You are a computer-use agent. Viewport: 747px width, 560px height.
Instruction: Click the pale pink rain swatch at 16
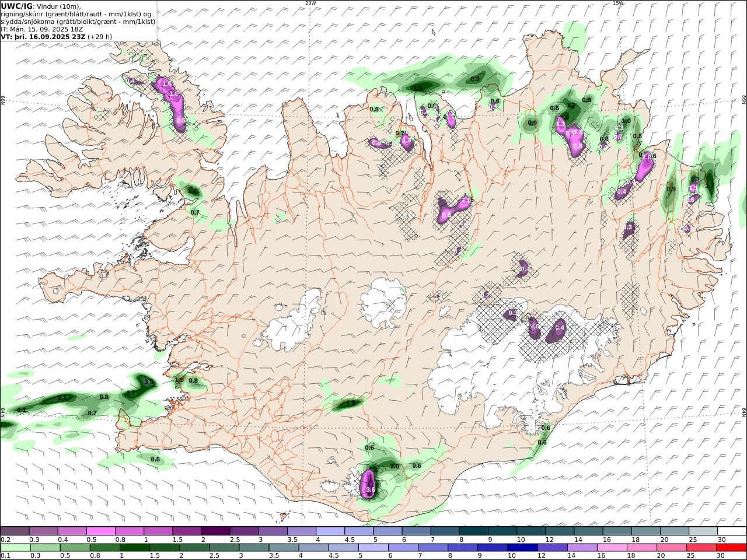click(x=611, y=547)
